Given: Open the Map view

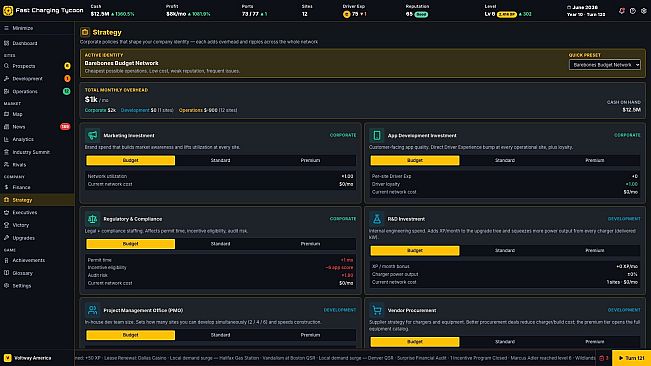Looking at the screenshot, I should [37, 114].
